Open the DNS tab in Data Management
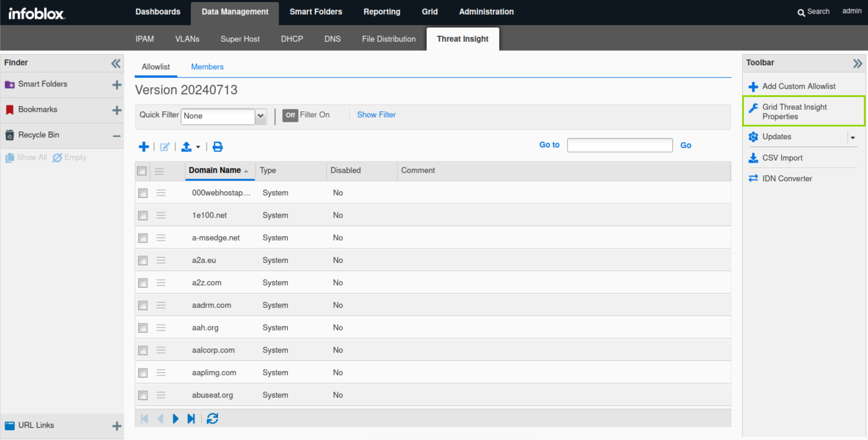This screenshot has width=868, height=440. pyautogui.click(x=332, y=39)
